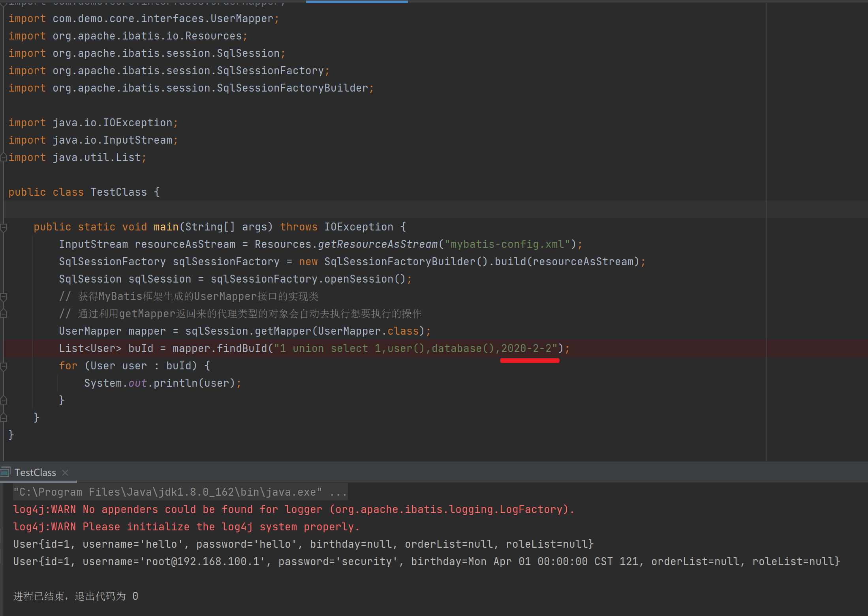Click fold marker at getMapper comment line
Viewport: 868px width, 616px height.
[4, 314]
